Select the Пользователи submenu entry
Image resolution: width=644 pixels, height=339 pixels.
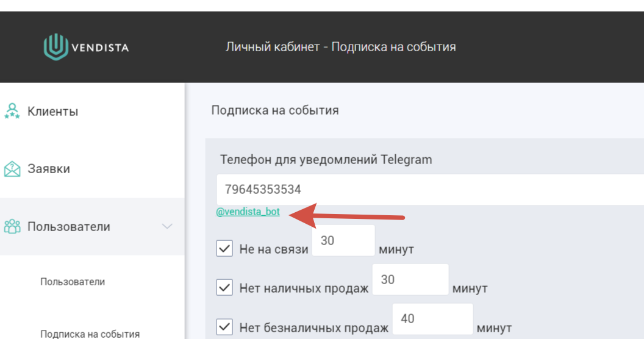click(73, 282)
